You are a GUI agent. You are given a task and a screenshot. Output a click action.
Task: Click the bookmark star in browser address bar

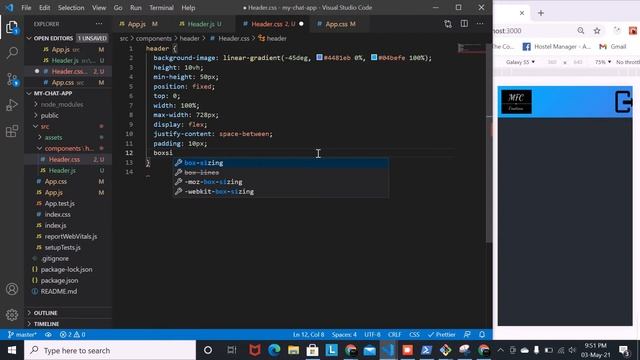tap(597, 31)
